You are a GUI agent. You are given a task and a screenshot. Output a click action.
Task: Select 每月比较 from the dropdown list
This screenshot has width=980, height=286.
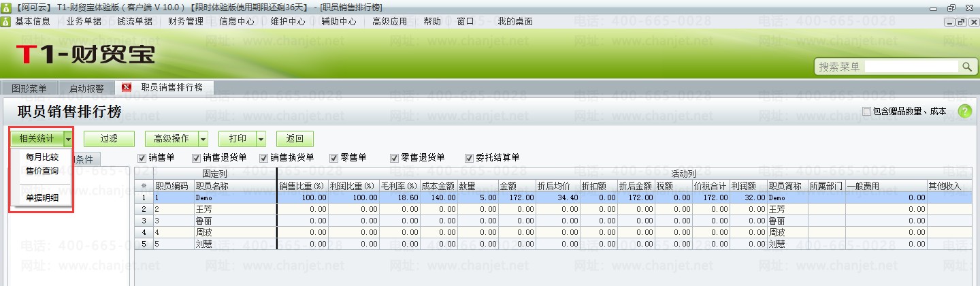(42, 157)
